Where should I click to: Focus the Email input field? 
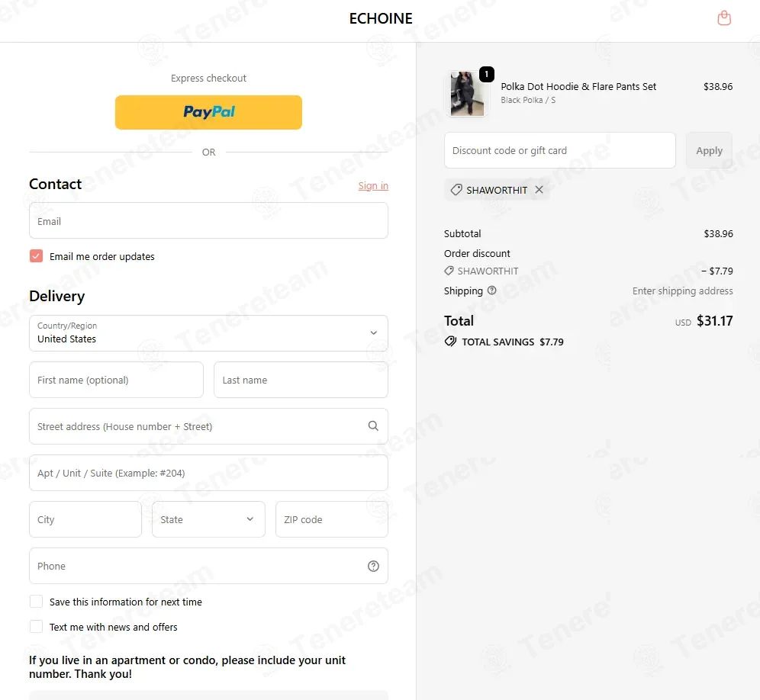tap(208, 221)
